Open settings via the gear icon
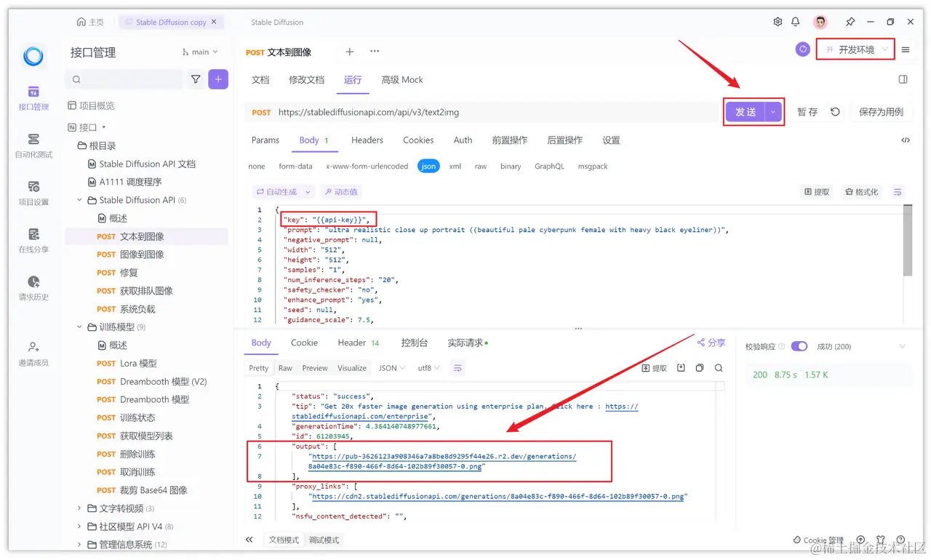The image size is (931, 560). tap(778, 22)
